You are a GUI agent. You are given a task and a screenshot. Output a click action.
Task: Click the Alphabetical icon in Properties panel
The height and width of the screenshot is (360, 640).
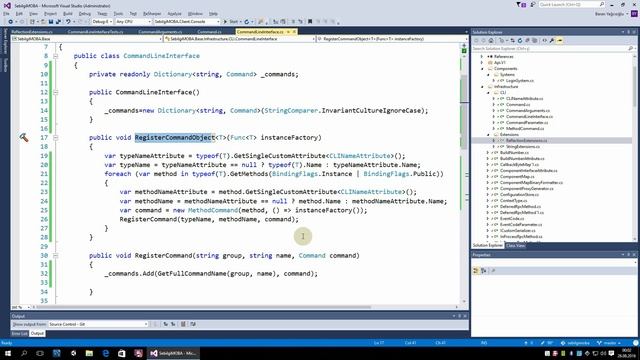484,271
